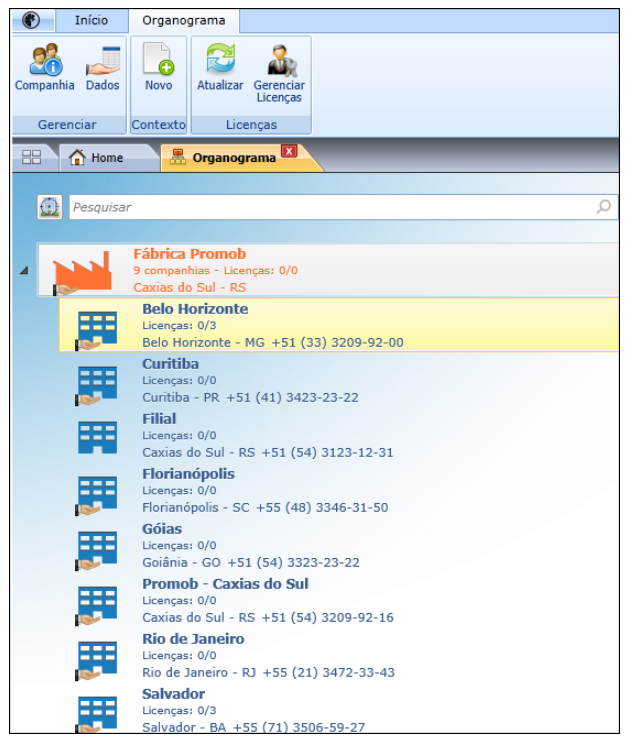
Task: Click the orange 'Caxias do Sul - RS' text
Action: pyautogui.click(x=190, y=287)
